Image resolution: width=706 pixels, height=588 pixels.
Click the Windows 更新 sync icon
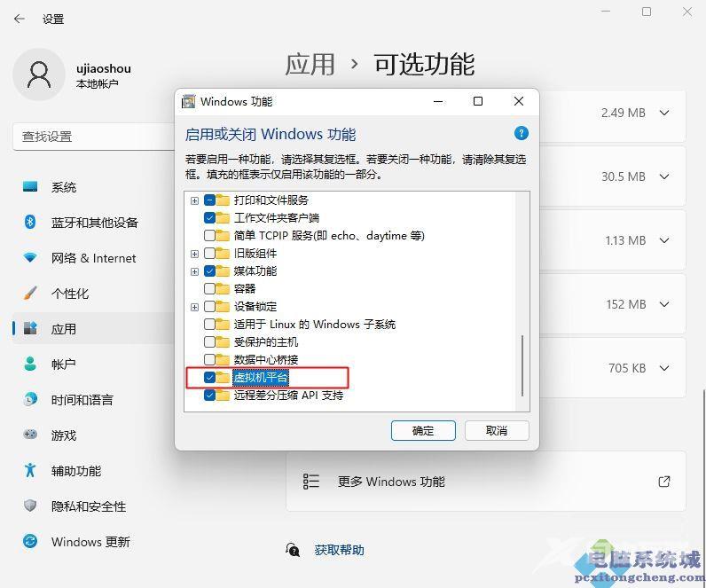pyautogui.click(x=30, y=541)
